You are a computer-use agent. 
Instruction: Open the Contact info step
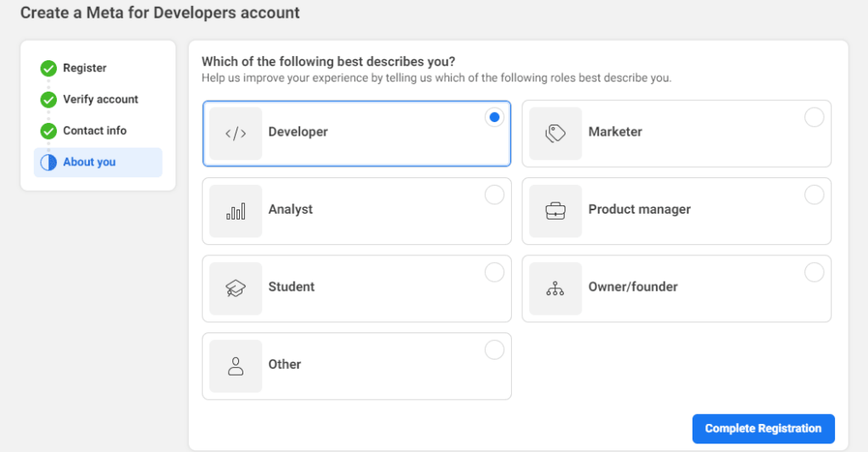(95, 131)
